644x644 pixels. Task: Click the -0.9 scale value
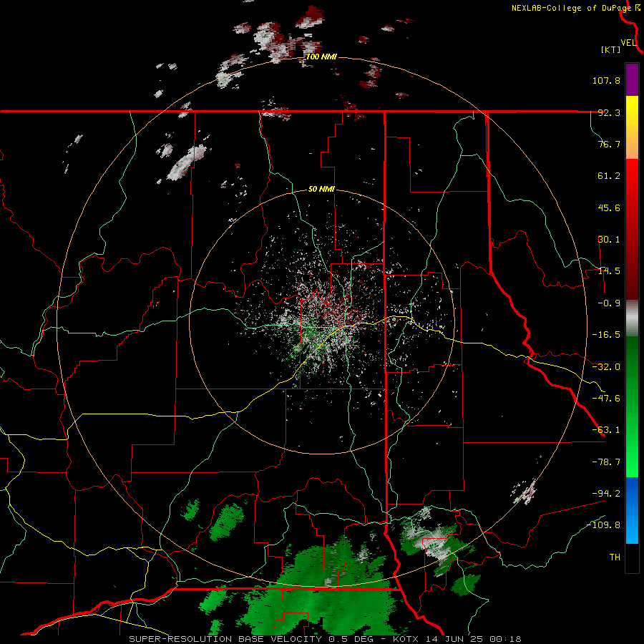point(609,303)
